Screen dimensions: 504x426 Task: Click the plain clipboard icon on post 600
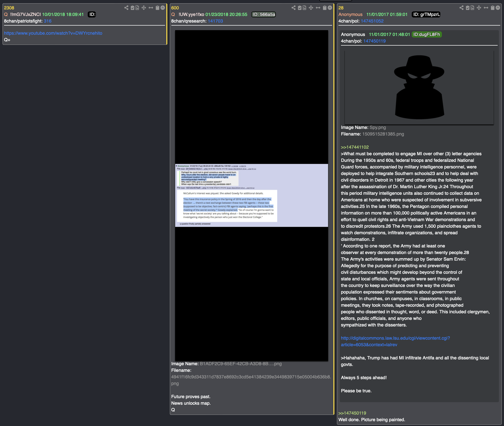[325, 8]
